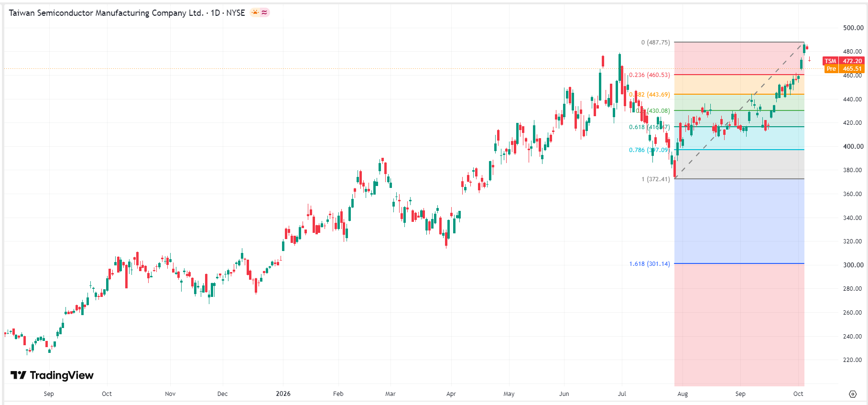Image resolution: width=868 pixels, height=405 pixels.
Task: Click the 500.00 price axis label
Action: pyautogui.click(x=853, y=28)
